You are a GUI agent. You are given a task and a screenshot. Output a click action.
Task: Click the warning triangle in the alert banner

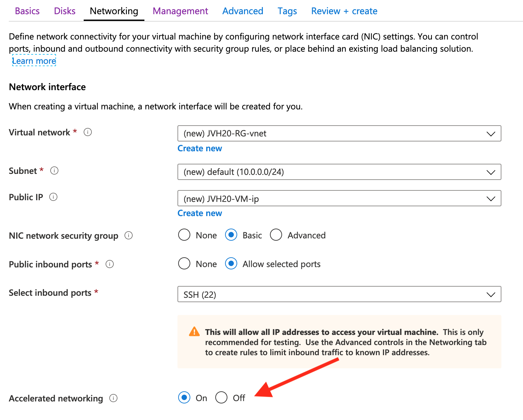coord(194,332)
